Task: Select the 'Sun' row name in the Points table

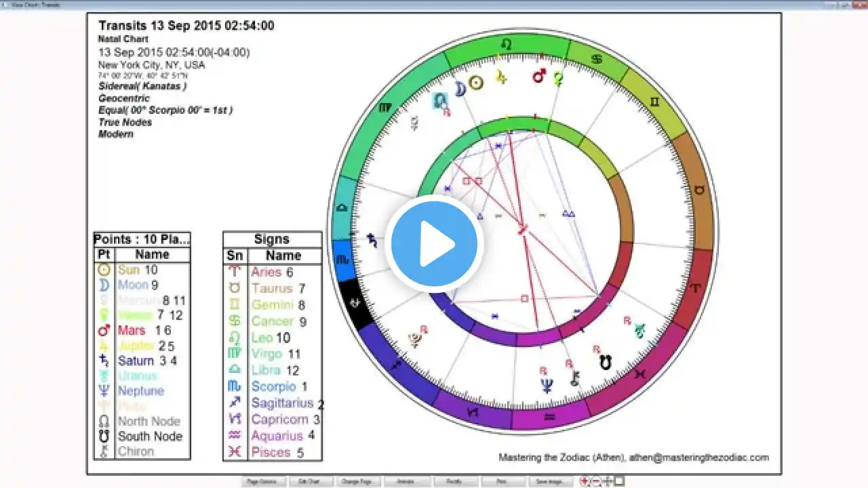Action: click(x=129, y=270)
